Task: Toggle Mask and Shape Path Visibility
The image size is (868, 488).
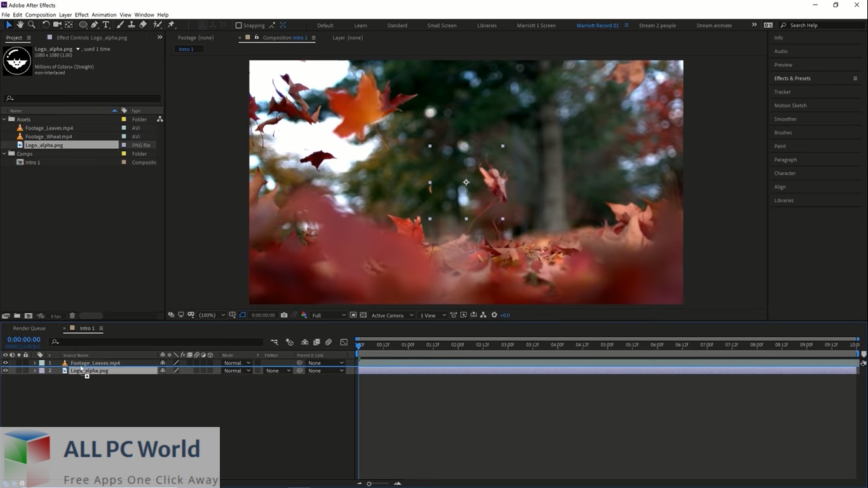Action: click(x=243, y=315)
